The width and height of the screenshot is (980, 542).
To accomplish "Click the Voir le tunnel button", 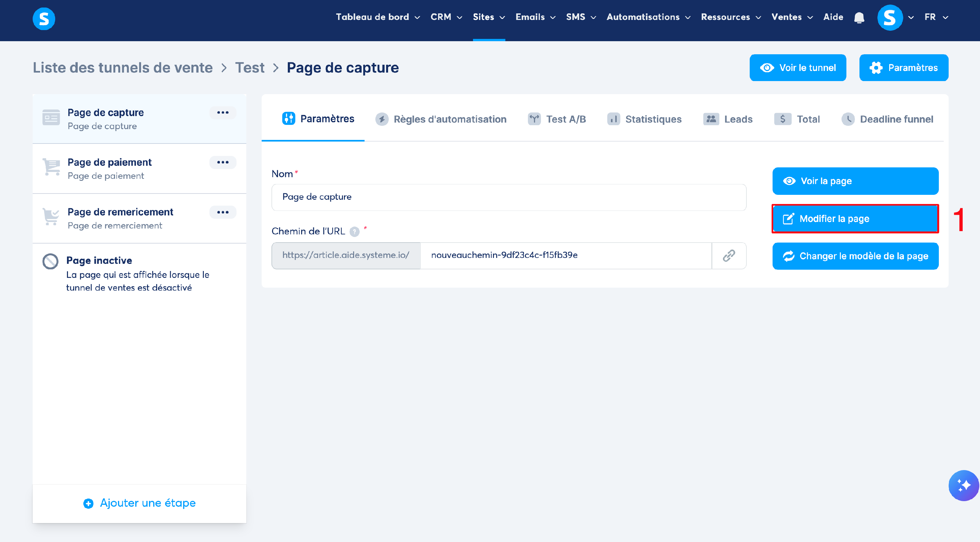I will 797,68.
